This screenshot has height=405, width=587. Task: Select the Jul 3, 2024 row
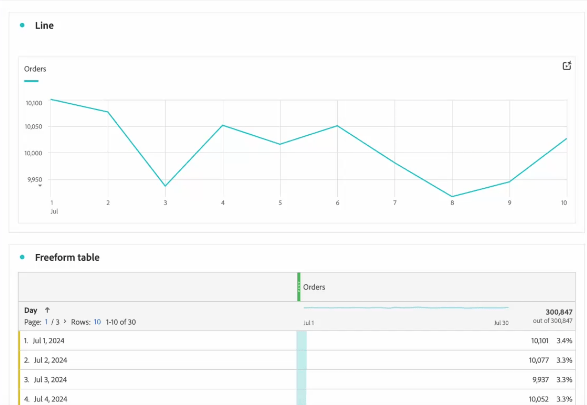pos(297,380)
